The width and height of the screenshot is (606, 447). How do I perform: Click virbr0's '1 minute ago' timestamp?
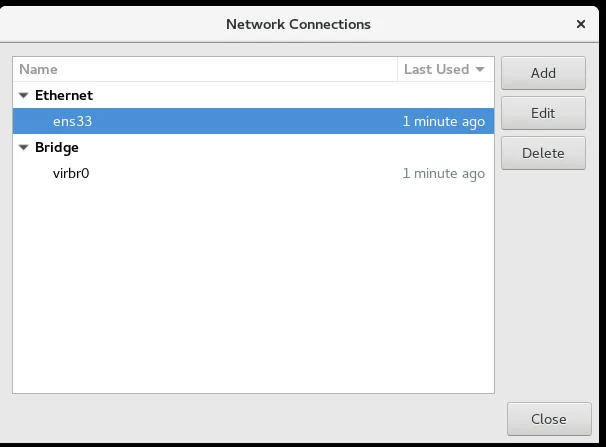(x=443, y=173)
